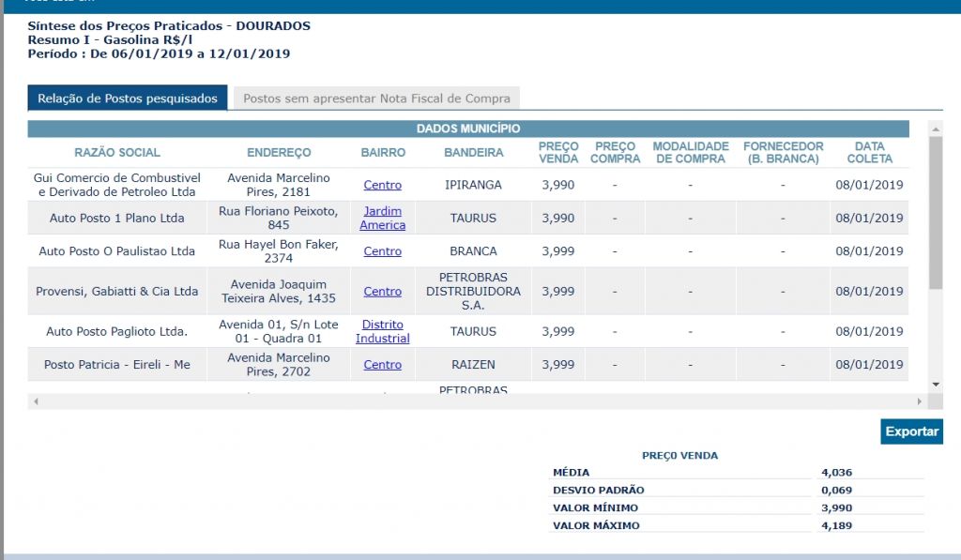
Task: Click the table's scroll down arrow
Action: [936, 385]
